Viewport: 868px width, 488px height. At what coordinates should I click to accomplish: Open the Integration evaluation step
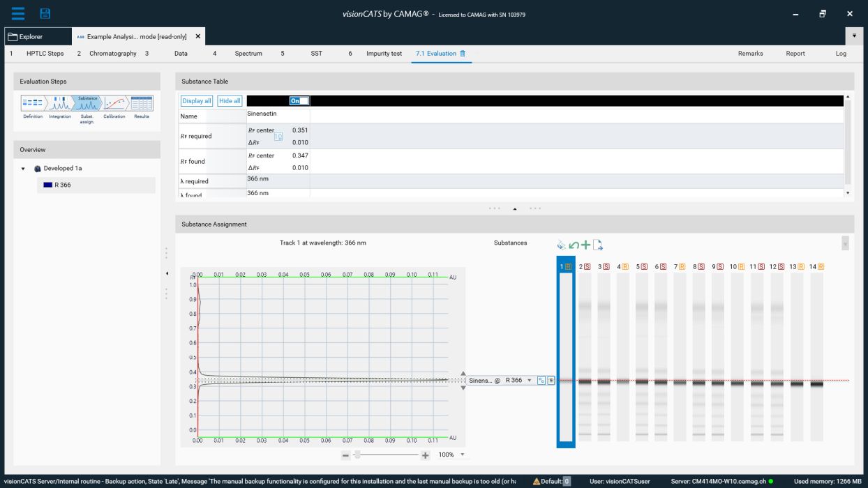pyautogui.click(x=60, y=104)
